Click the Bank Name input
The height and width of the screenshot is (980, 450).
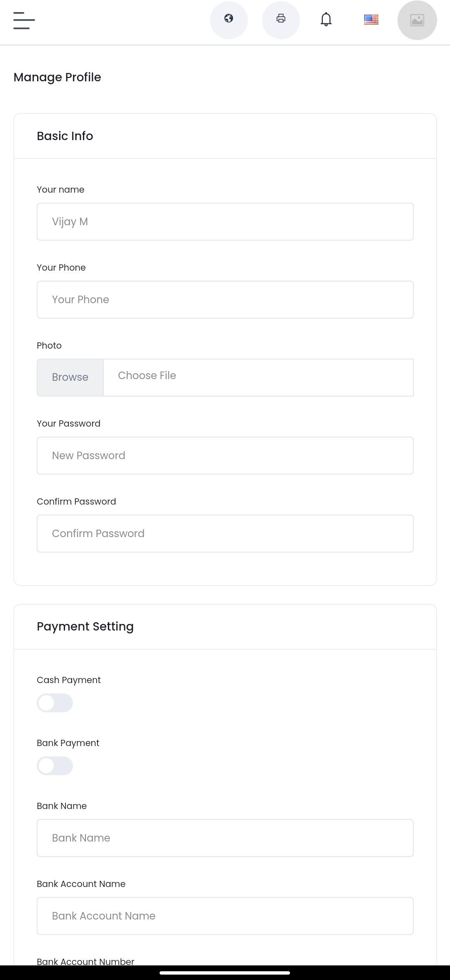click(225, 838)
